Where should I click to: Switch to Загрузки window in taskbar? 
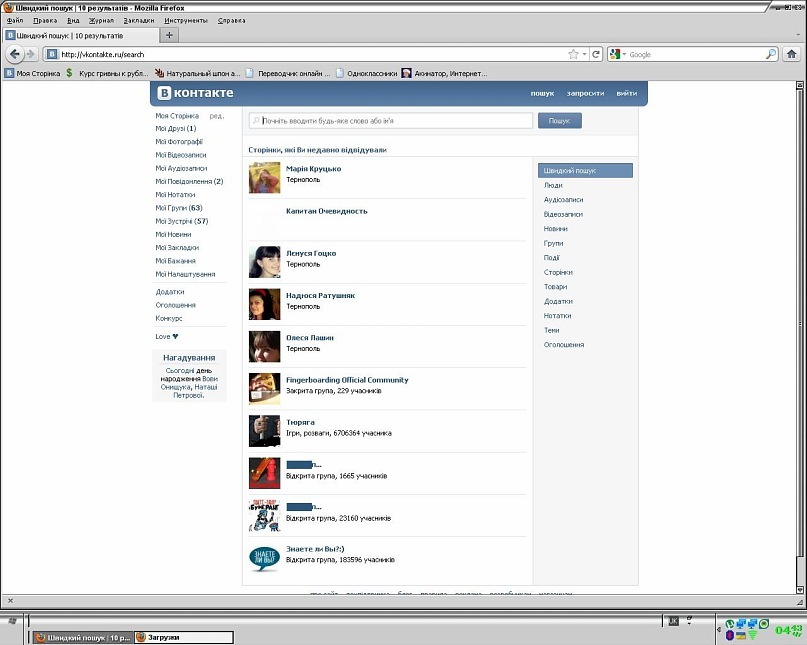[184, 637]
